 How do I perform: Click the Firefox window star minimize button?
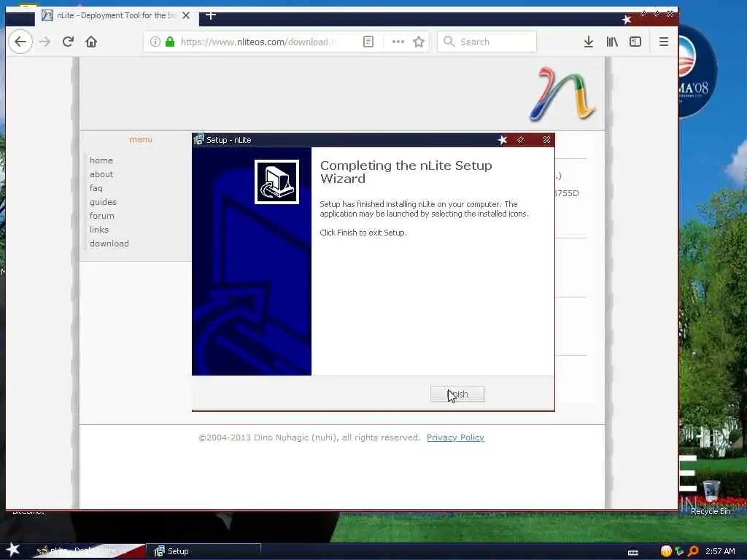(x=627, y=19)
